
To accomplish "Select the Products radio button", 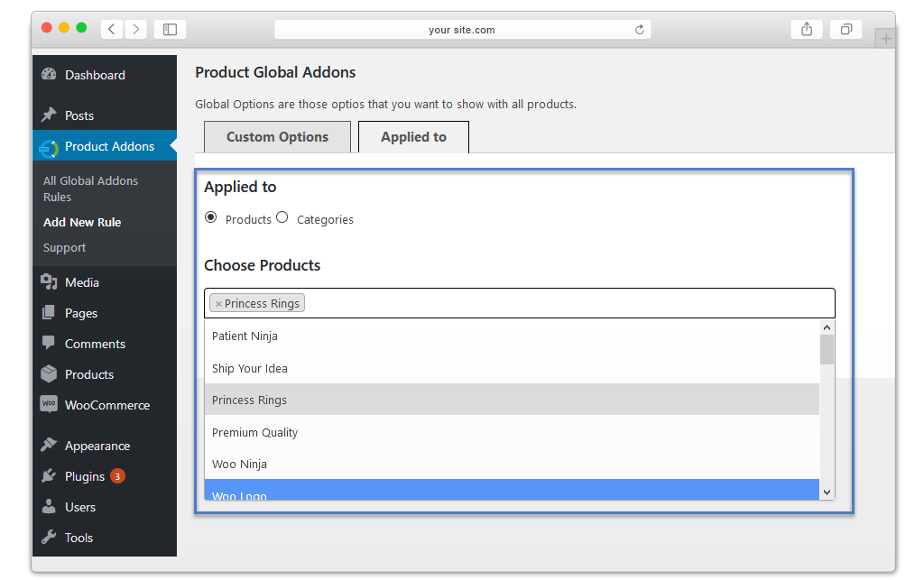I will click(x=210, y=217).
